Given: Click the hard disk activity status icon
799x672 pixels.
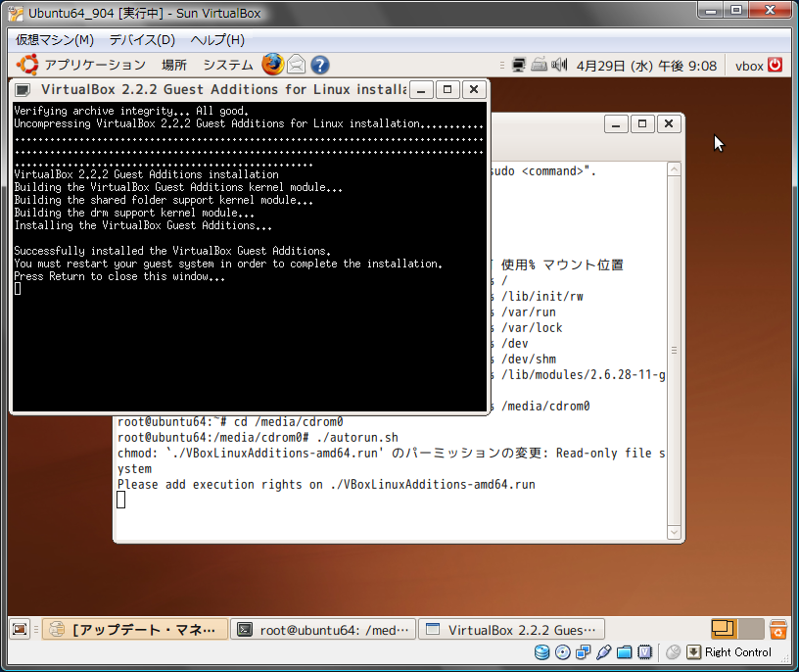Looking at the screenshot, I should coord(542,652).
